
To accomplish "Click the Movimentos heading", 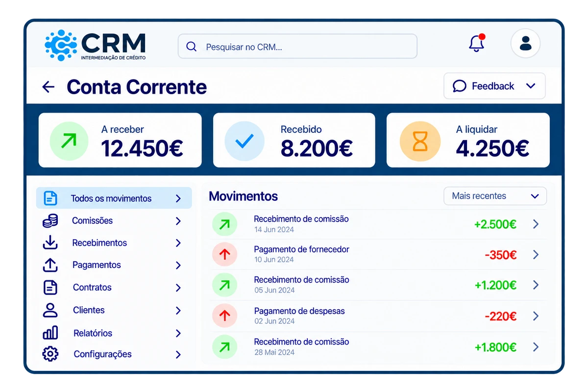I will tap(243, 196).
